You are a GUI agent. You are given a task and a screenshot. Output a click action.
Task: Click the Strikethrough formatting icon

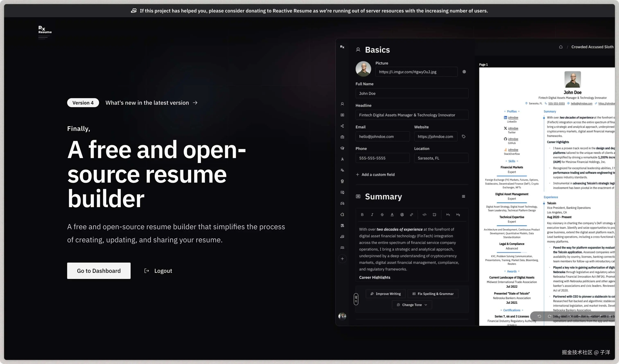382,215
